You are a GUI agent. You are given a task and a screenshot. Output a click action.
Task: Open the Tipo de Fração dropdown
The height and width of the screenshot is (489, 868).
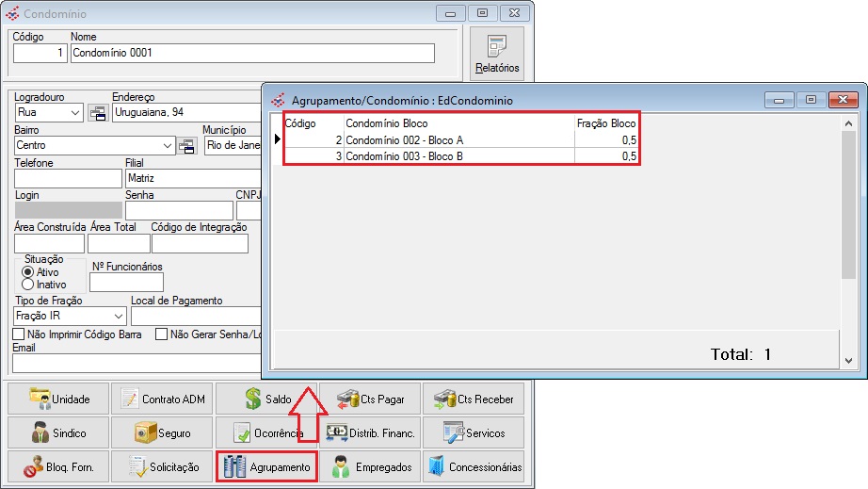119,317
